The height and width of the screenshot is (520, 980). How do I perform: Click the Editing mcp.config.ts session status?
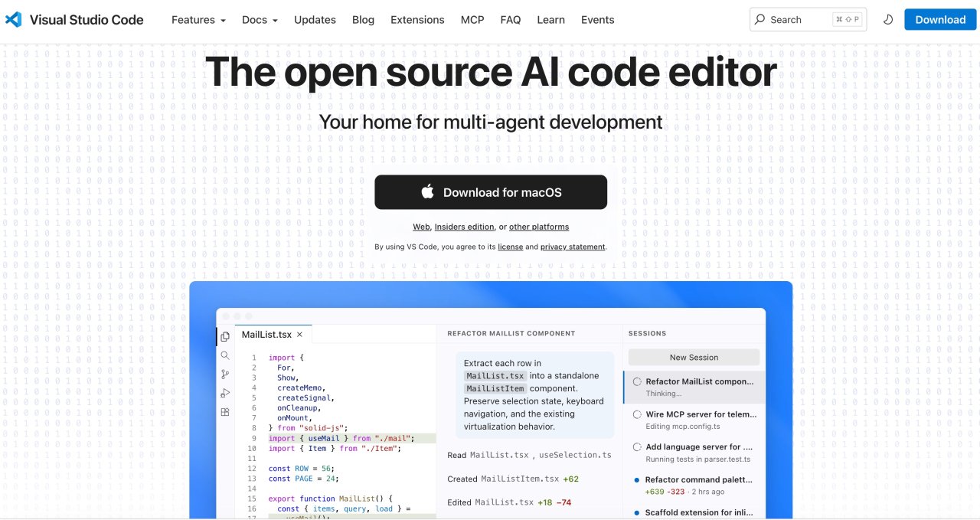(x=682, y=427)
